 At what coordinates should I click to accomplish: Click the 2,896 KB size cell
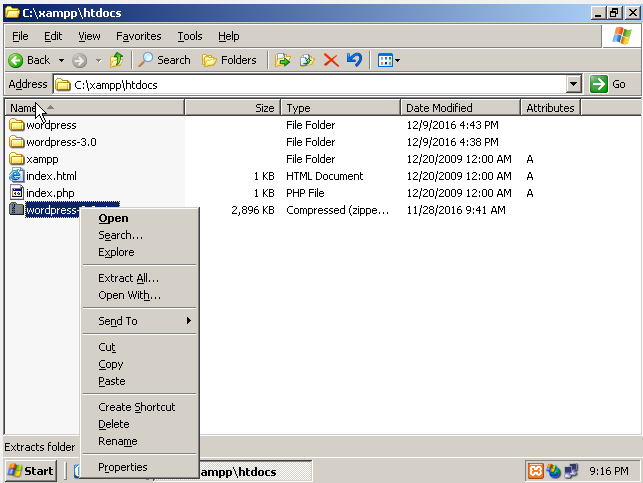click(x=253, y=210)
